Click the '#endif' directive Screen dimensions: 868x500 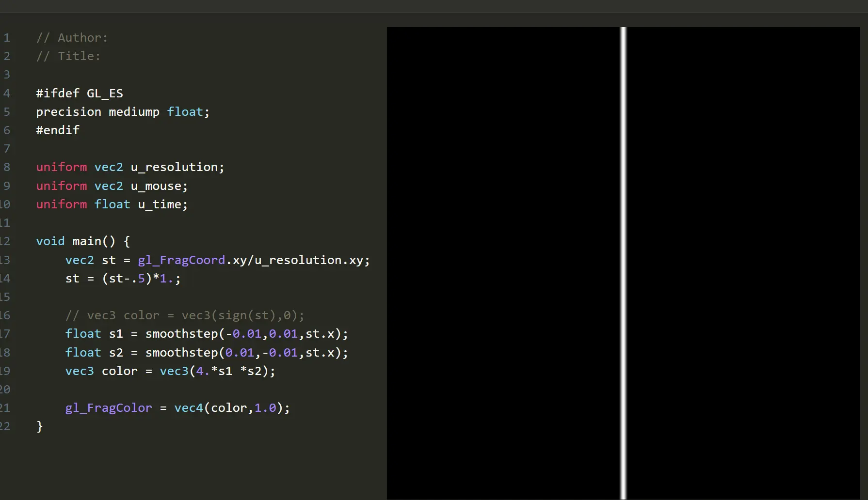pyautogui.click(x=58, y=130)
